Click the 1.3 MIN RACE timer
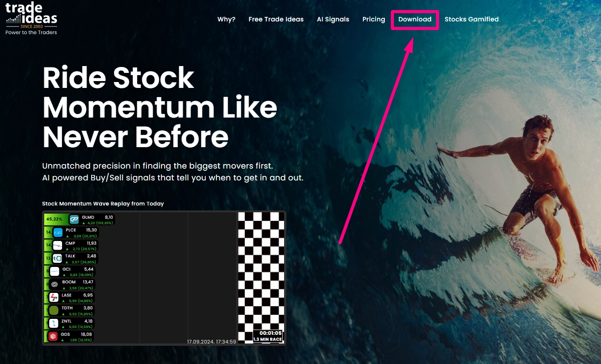Image resolution: width=601 pixels, height=364 pixels. coord(268,336)
